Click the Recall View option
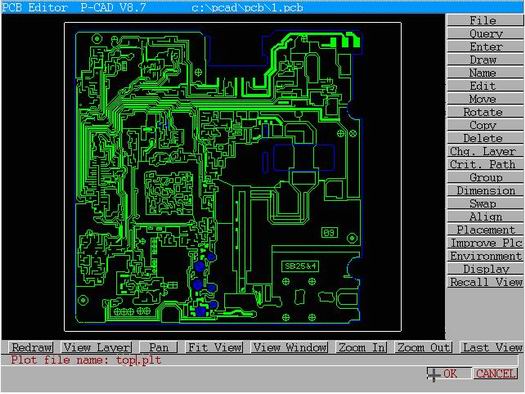The image size is (525, 394). (x=485, y=282)
